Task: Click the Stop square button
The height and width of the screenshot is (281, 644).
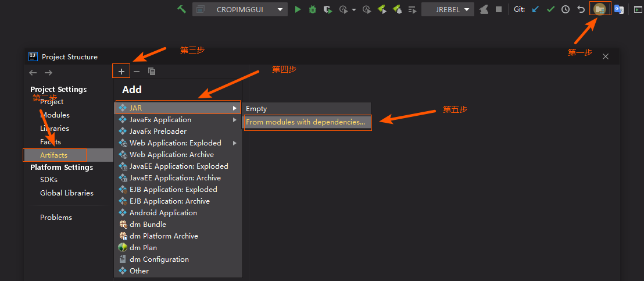Action: (499, 9)
